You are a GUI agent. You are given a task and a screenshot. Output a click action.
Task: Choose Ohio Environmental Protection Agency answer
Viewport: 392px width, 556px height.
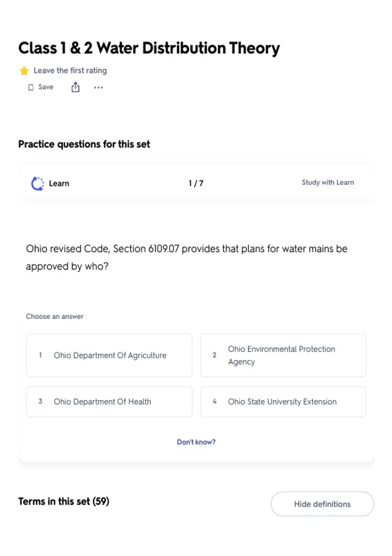(284, 355)
